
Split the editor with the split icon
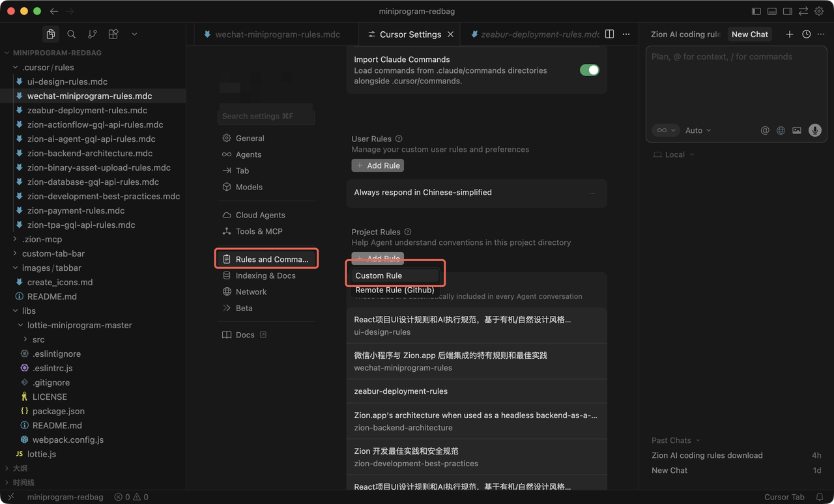click(610, 34)
